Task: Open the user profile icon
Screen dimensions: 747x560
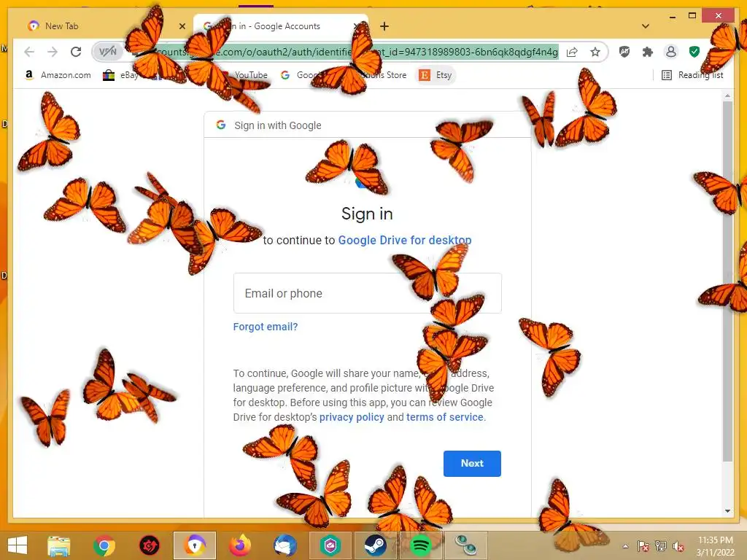Action: (x=671, y=52)
